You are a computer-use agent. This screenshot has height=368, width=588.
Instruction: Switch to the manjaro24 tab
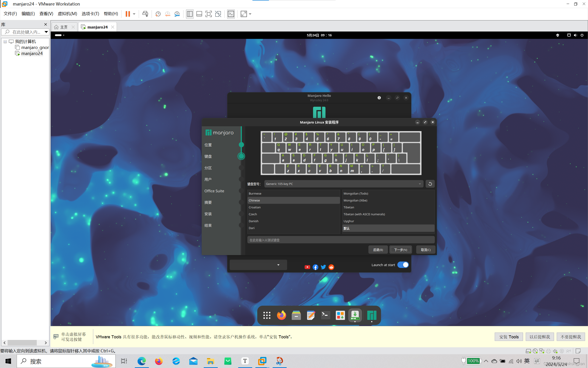[97, 27]
